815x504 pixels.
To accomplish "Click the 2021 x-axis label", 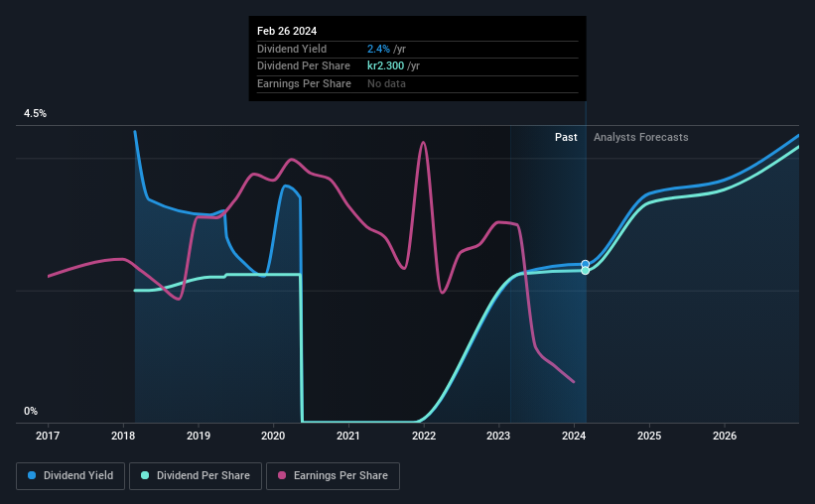I will (348, 436).
